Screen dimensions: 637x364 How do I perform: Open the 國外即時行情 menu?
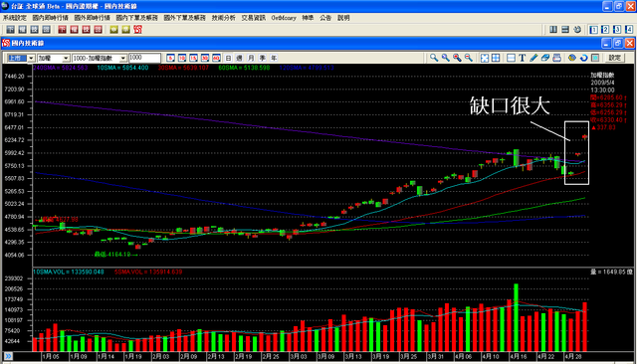(93, 18)
